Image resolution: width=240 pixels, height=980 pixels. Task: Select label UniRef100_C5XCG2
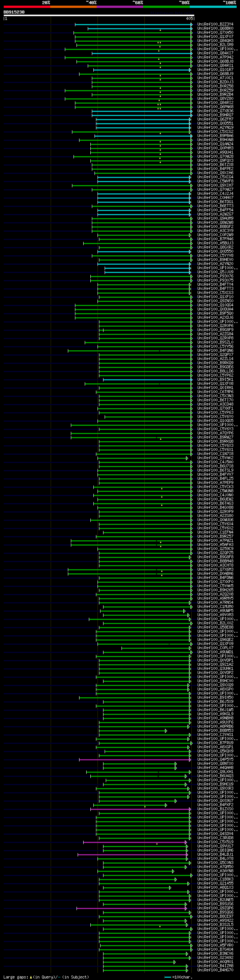pyautogui.click(x=215, y=132)
